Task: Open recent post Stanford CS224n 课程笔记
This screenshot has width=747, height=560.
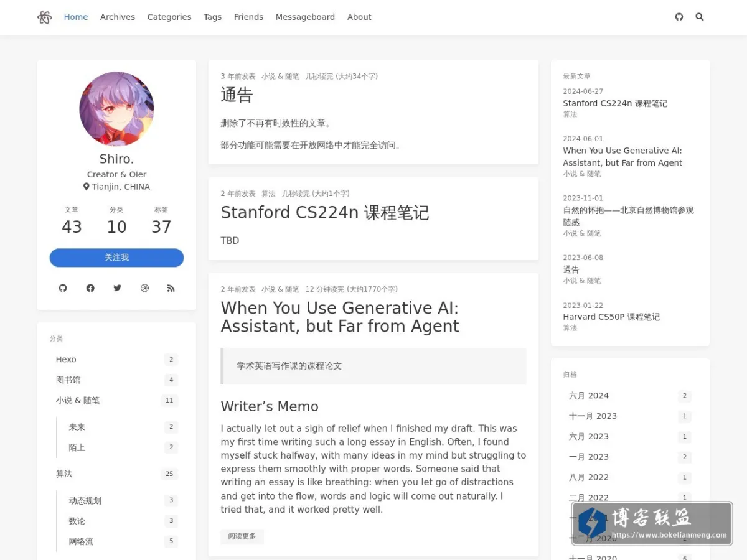Action: point(615,103)
